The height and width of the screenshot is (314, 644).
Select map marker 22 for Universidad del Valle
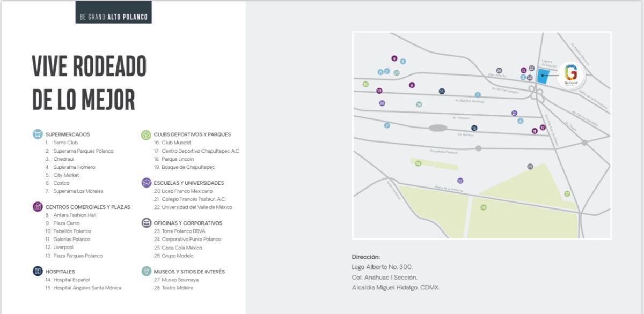(x=460, y=181)
